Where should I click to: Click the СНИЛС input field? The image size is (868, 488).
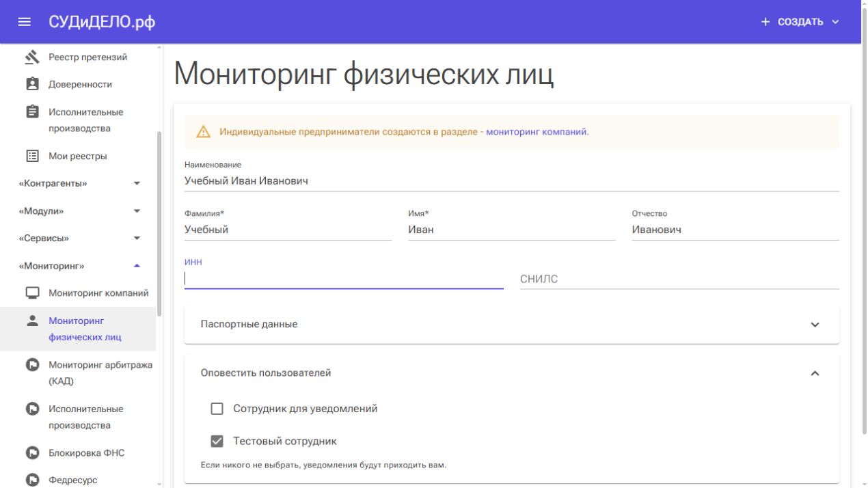tap(679, 279)
